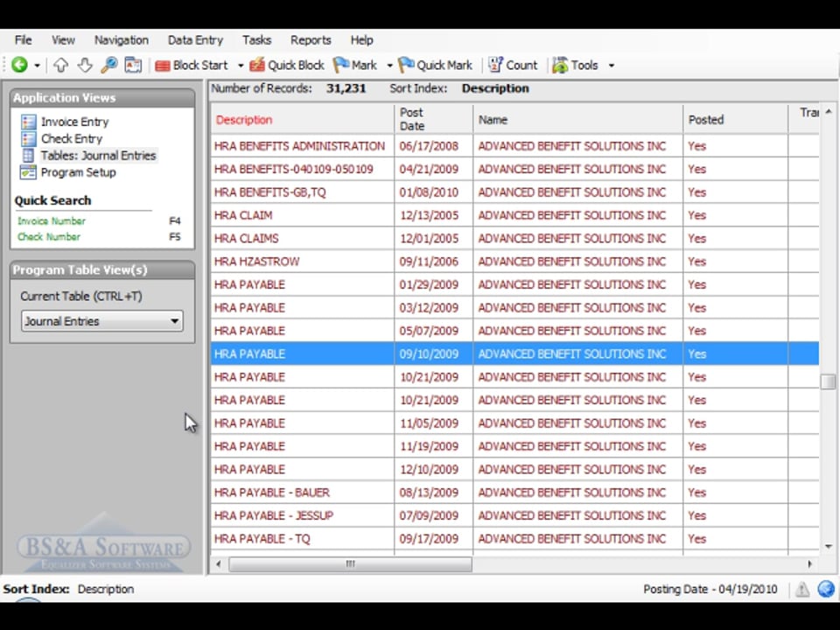Expand the Block Start dropdown arrow
This screenshot has width=840, height=630.
[241, 66]
